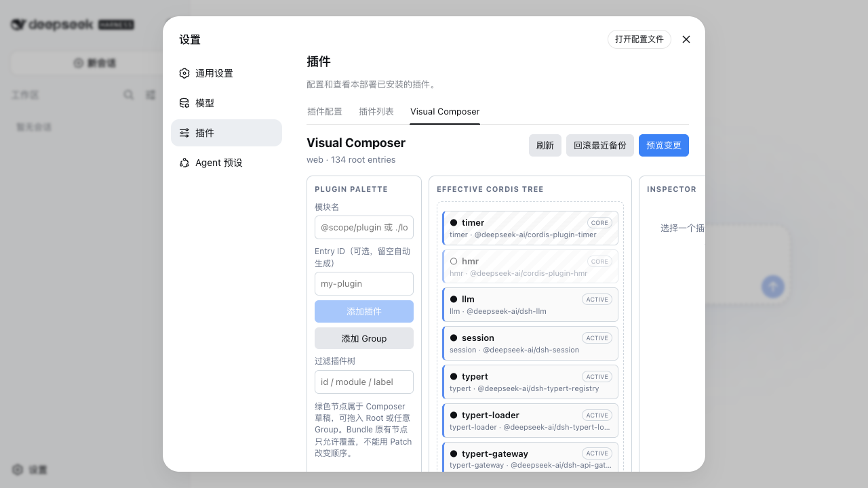Switch to the 插件列表 tab
Screen dimensions: 868x488
coord(376,111)
